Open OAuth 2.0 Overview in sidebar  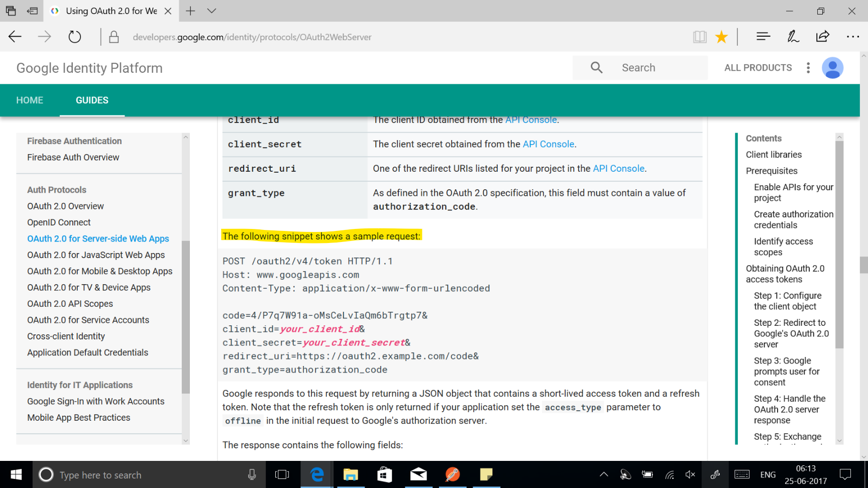pos(65,206)
